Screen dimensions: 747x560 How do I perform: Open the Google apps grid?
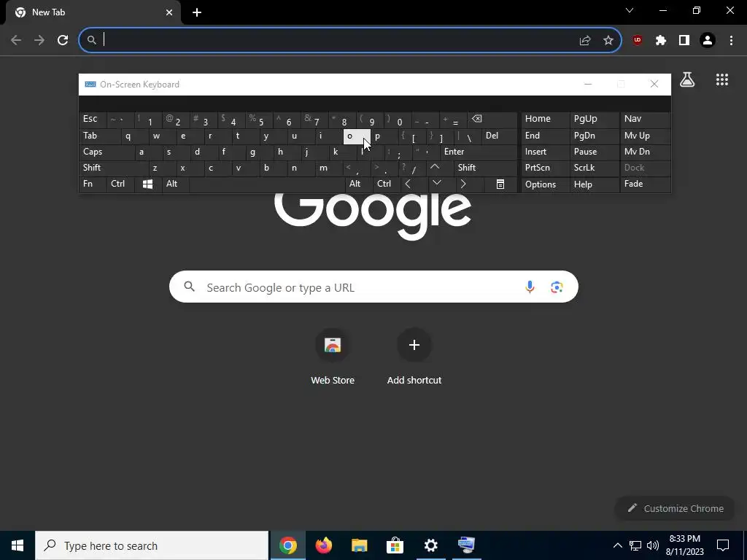(722, 79)
